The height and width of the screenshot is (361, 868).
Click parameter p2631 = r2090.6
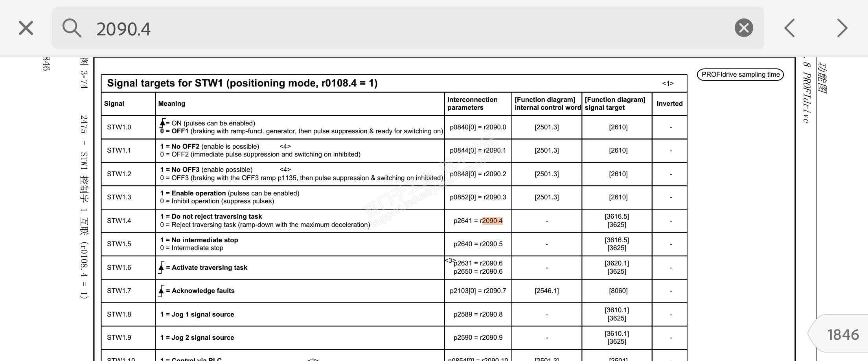(x=478, y=263)
